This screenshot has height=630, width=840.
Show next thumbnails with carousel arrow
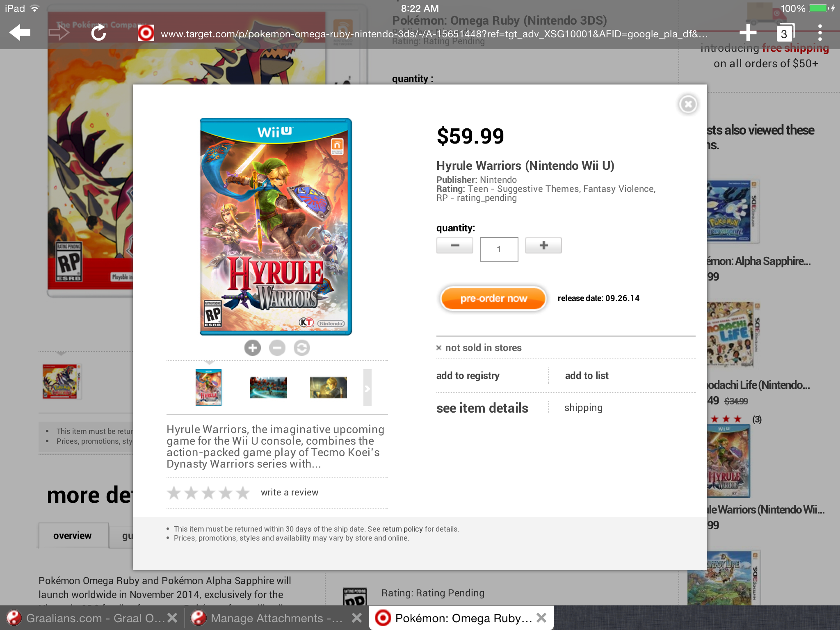point(367,388)
